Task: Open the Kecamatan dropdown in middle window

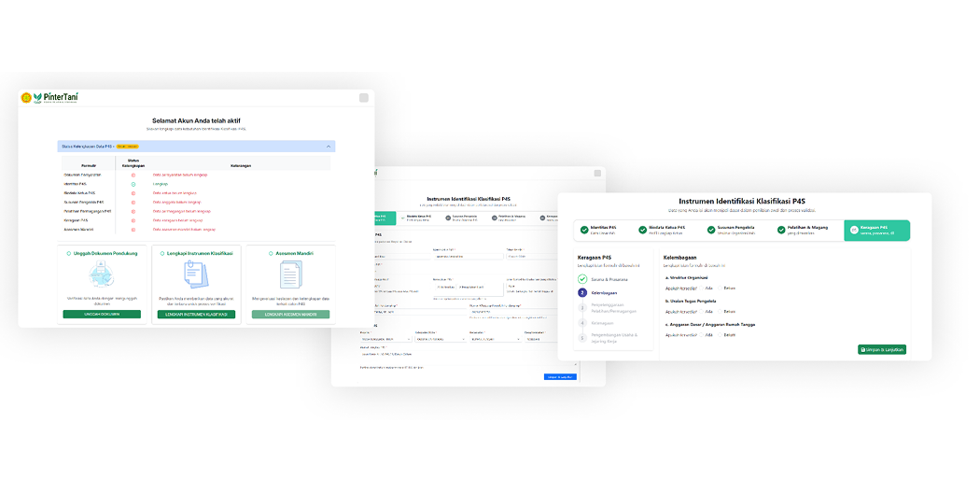Action: tap(496, 340)
